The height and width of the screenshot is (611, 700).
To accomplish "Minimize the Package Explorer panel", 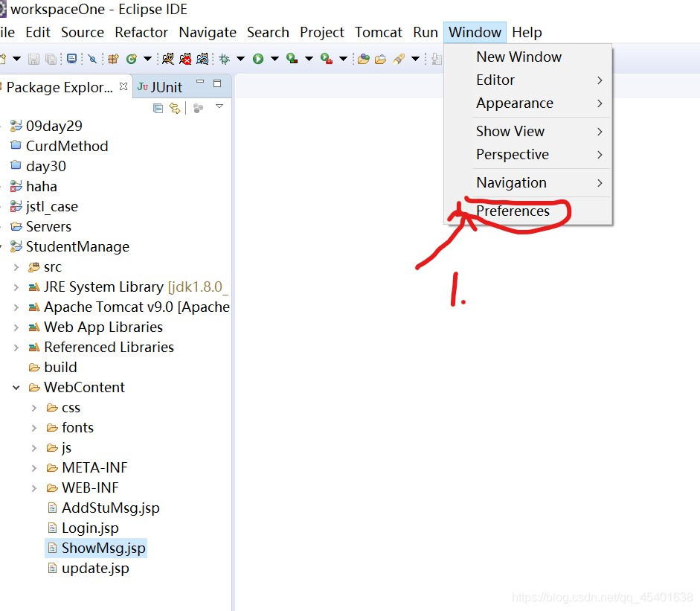I will coord(200,82).
